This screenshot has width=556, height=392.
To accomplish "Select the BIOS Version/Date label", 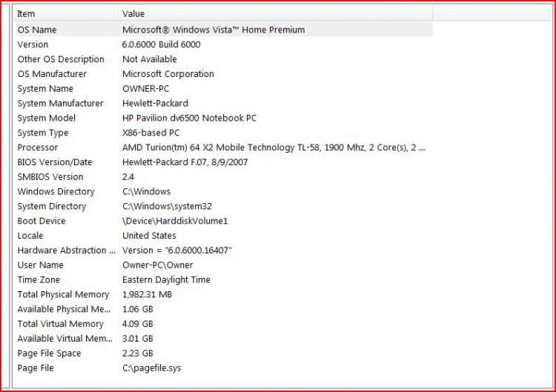I will [55, 162].
